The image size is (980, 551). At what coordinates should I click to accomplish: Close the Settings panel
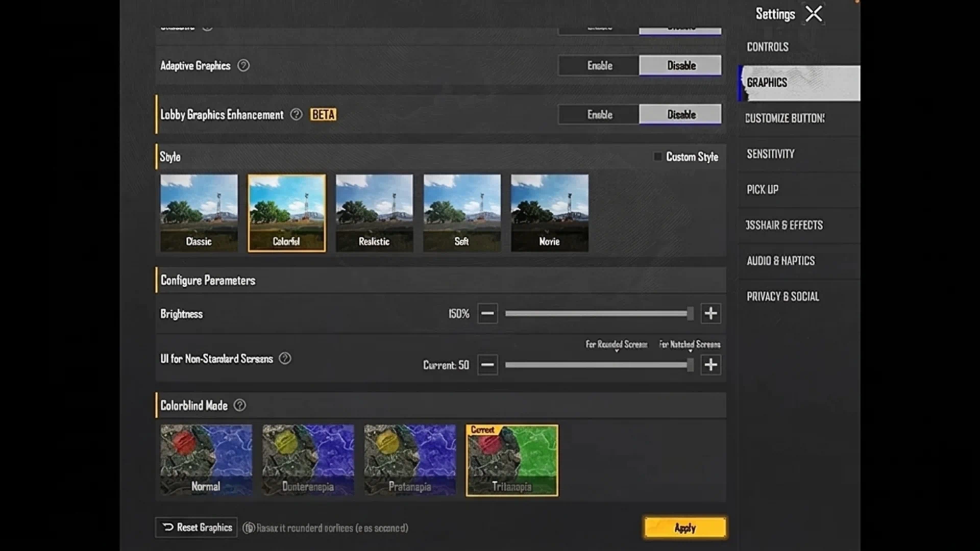coord(814,14)
